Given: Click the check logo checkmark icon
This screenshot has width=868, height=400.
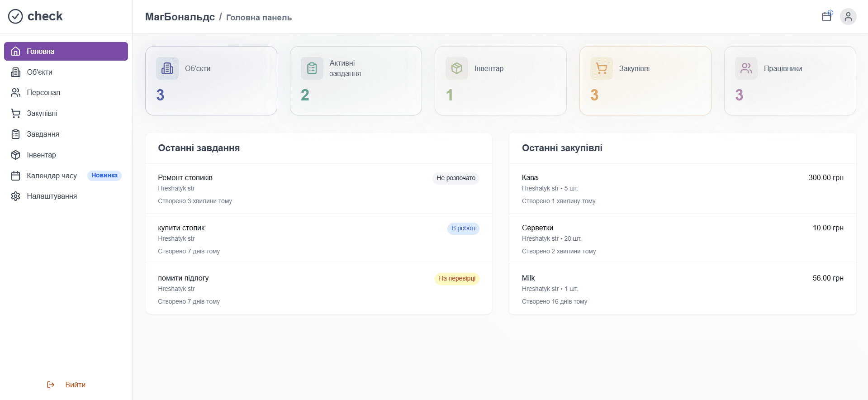Looking at the screenshot, I should tap(15, 16).
